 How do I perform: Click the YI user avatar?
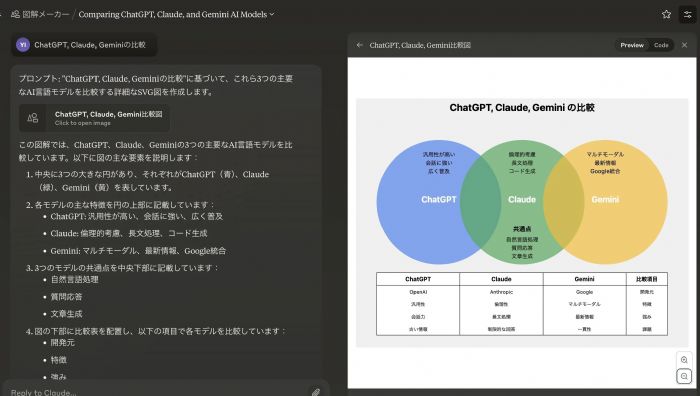23,45
